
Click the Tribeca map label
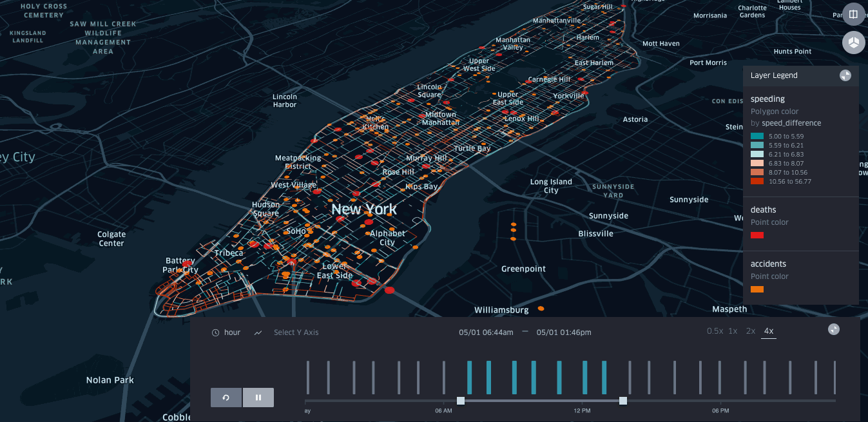pyautogui.click(x=229, y=253)
